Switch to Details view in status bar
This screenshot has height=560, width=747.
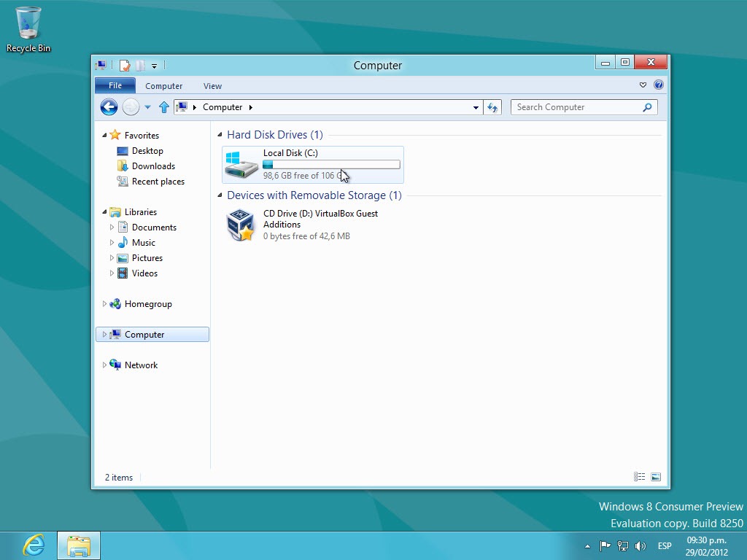639,477
